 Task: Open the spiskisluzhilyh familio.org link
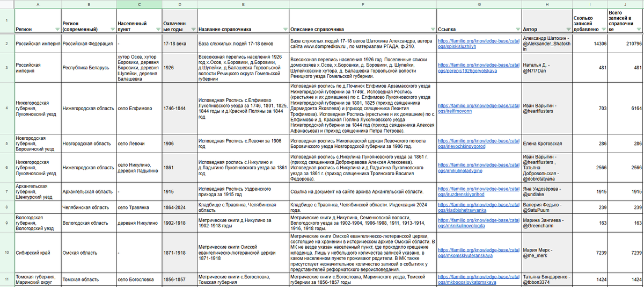(479, 42)
